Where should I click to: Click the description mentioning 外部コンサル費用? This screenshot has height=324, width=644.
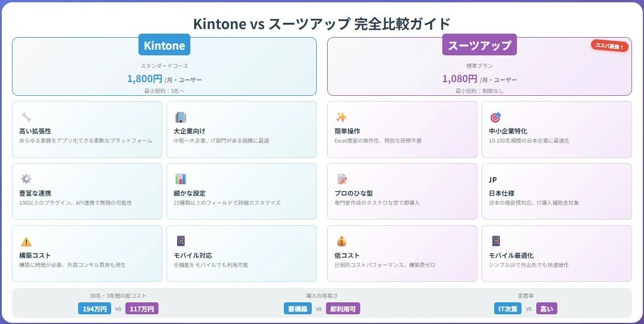click(72, 265)
